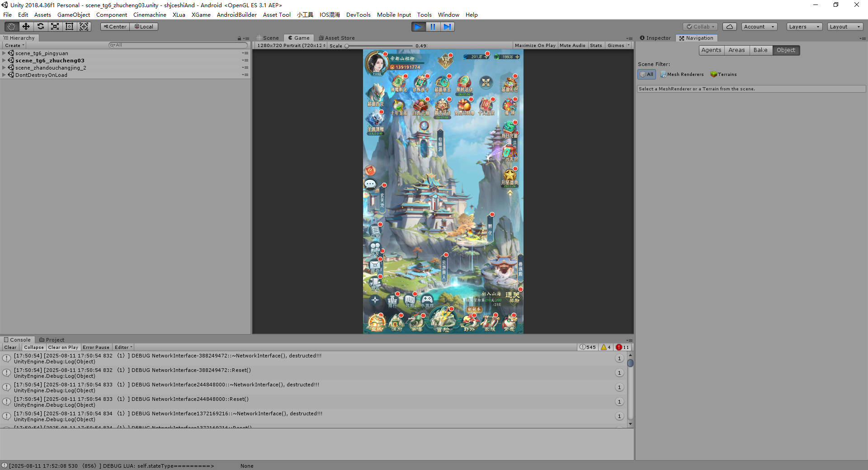Screen dimensions: 868x470
Task: Open the Cloud services panel
Action: click(730, 27)
